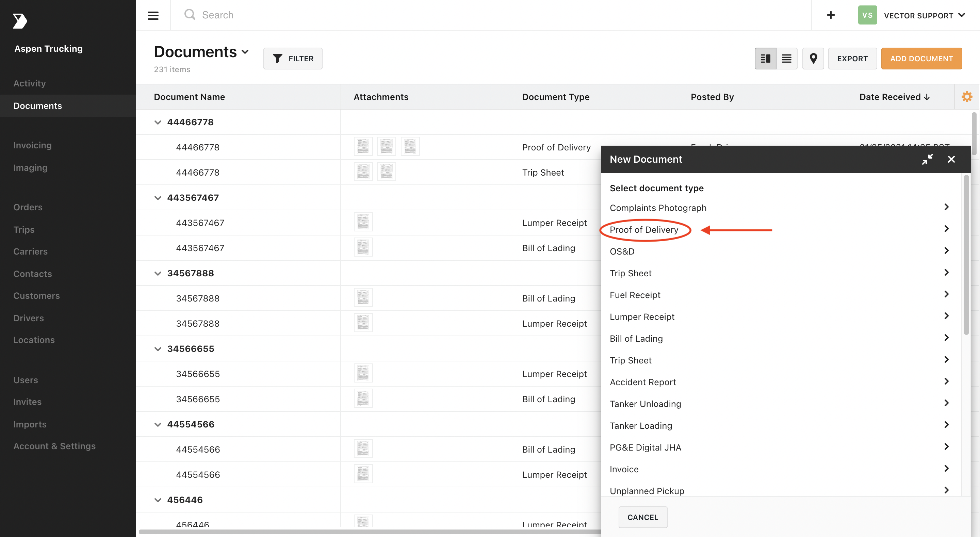The image size is (980, 537).
Task: Select Invoice document type
Action: point(780,469)
